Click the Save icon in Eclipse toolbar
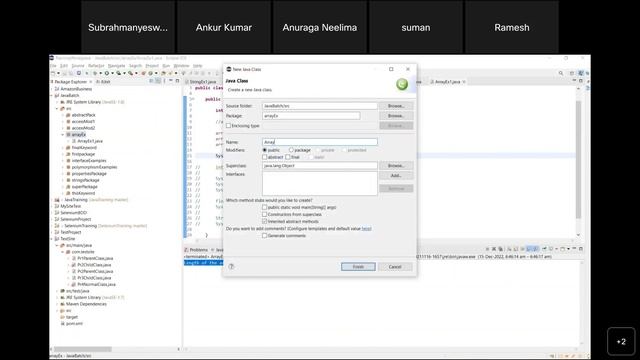This screenshot has height=360, width=640. pos(64,73)
